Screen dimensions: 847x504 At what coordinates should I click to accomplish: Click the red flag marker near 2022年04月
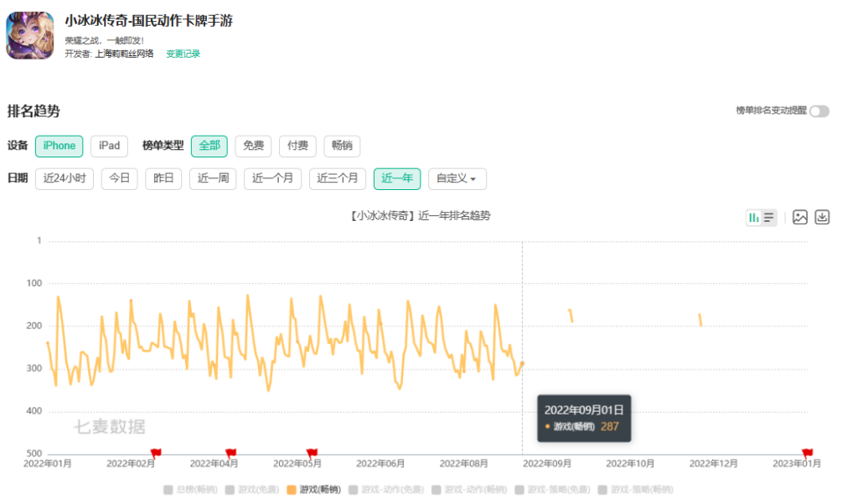(x=230, y=452)
